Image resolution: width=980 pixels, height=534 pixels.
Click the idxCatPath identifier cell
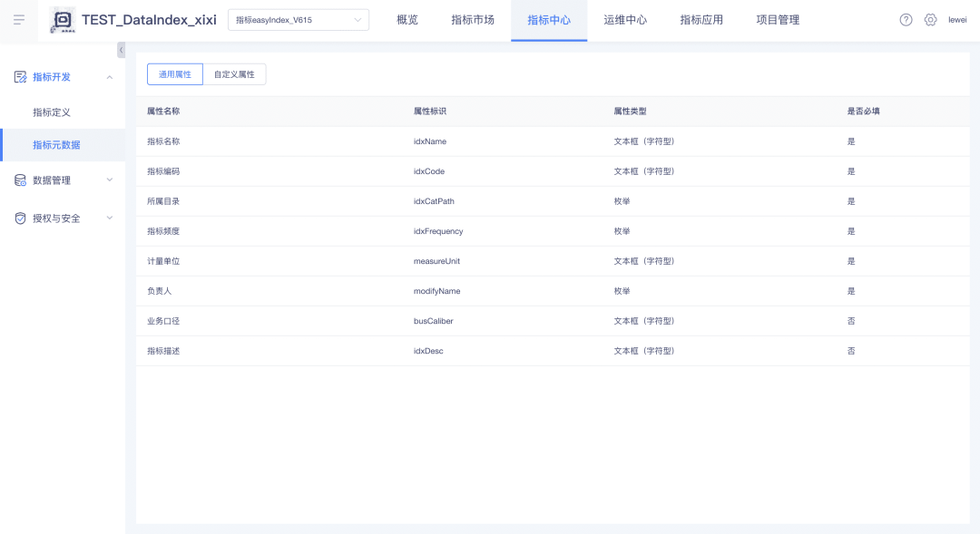point(434,201)
